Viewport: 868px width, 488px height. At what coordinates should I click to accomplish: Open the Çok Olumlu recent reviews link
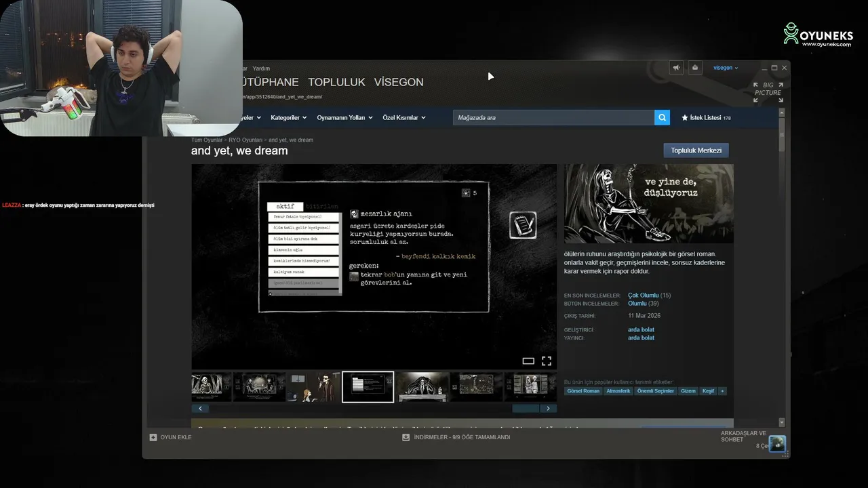coord(644,296)
